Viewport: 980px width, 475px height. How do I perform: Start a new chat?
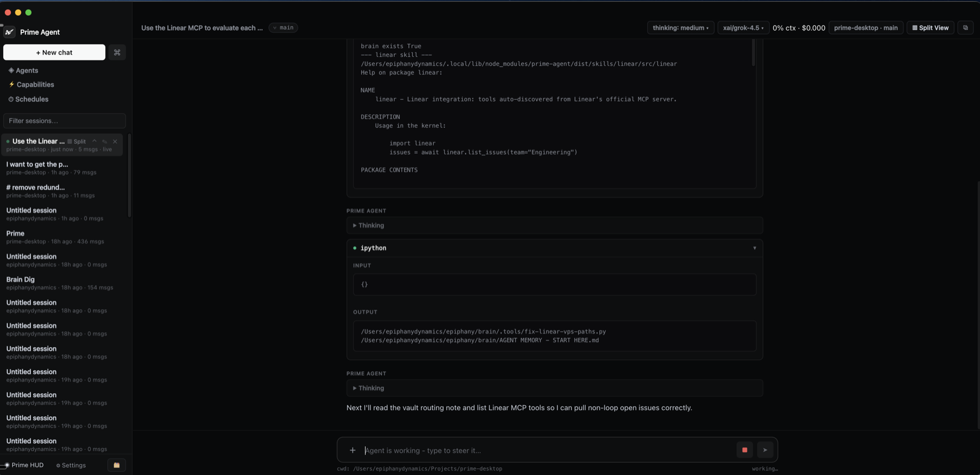click(54, 53)
